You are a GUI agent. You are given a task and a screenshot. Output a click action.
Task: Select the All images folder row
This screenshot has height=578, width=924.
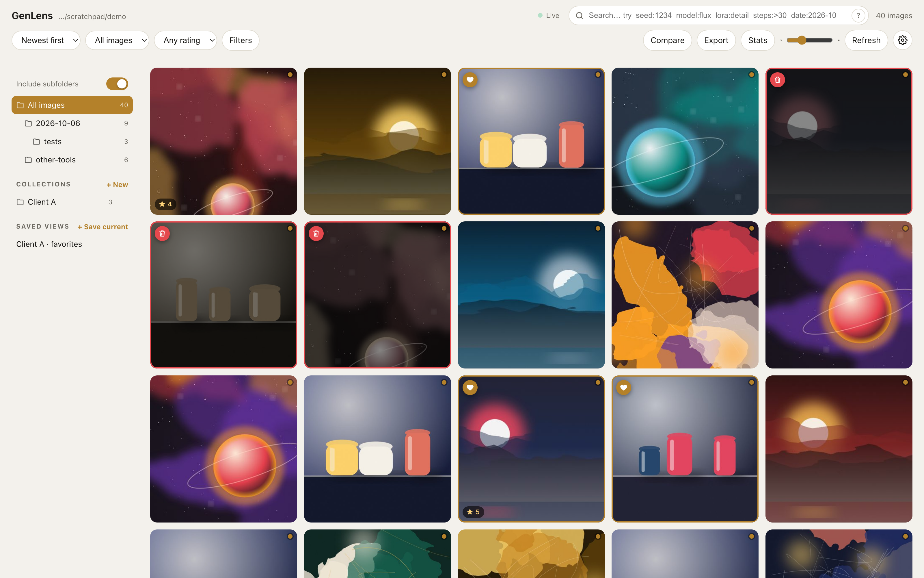(72, 105)
